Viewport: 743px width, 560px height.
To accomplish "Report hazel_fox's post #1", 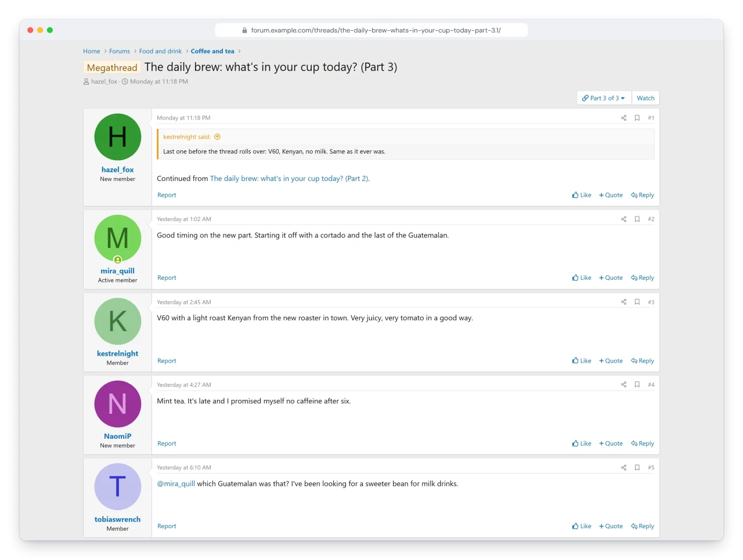I will 167,195.
